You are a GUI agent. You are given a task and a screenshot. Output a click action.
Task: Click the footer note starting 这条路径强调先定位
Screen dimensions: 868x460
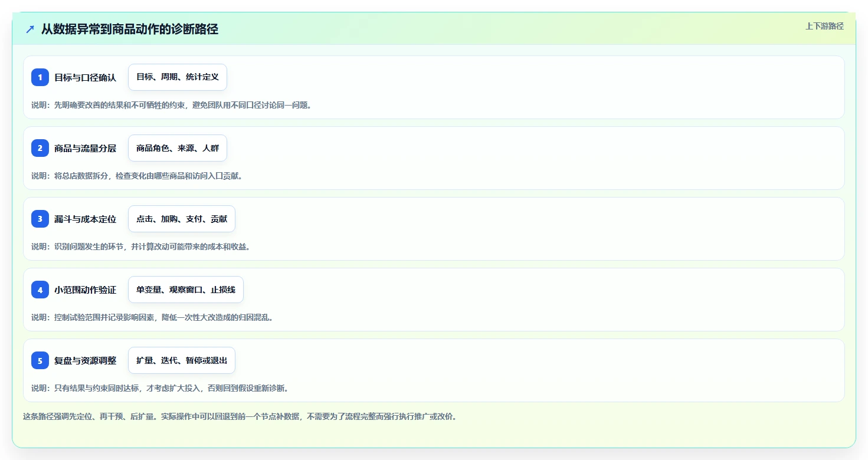[240, 416]
